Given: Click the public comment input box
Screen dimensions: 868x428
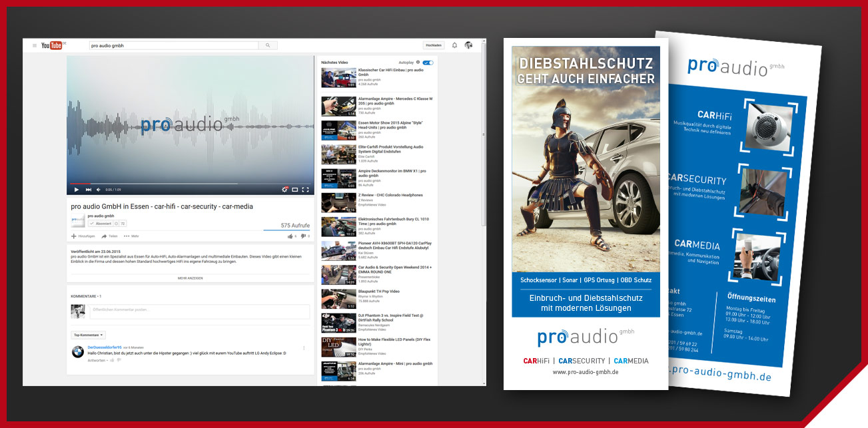Looking at the screenshot, I should [x=199, y=312].
